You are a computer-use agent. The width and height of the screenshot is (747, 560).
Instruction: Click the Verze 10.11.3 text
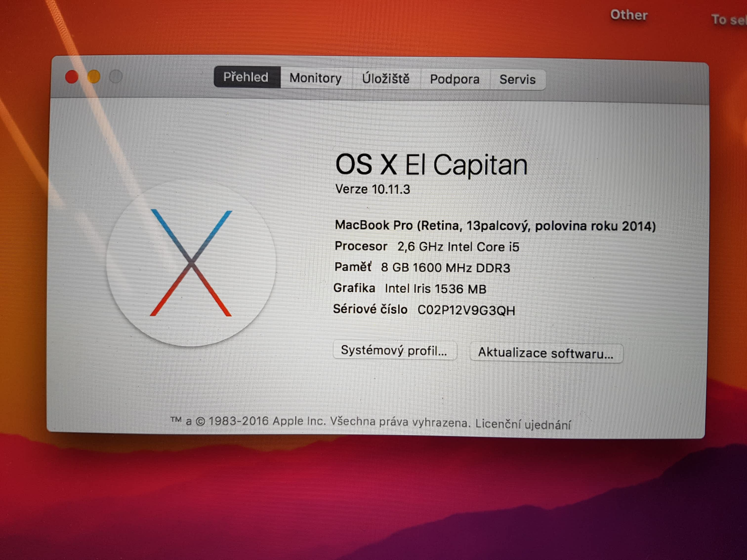[x=373, y=189]
